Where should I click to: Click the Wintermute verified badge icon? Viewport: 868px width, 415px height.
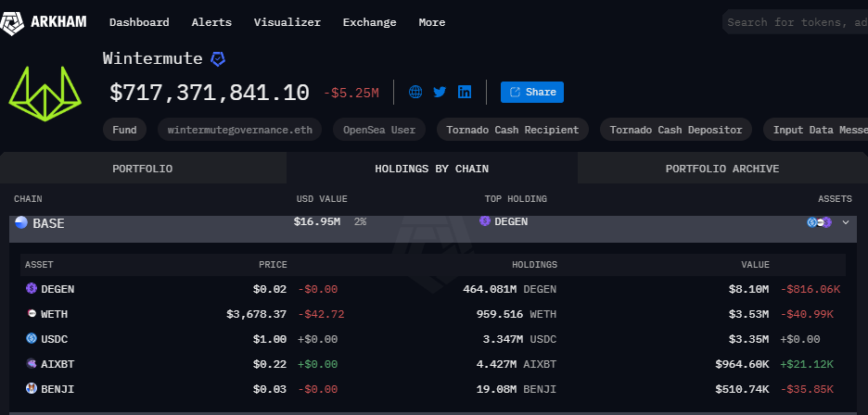click(218, 59)
